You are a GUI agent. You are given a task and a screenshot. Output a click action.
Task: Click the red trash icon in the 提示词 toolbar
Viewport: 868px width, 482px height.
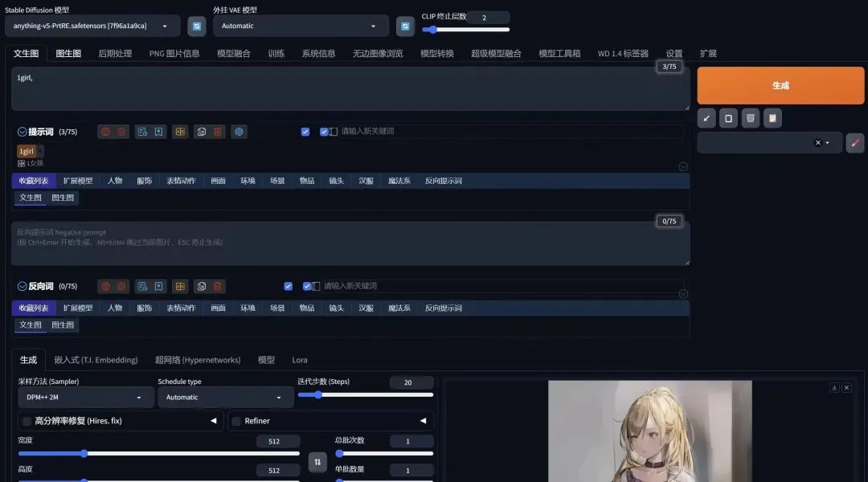(x=218, y=132)
